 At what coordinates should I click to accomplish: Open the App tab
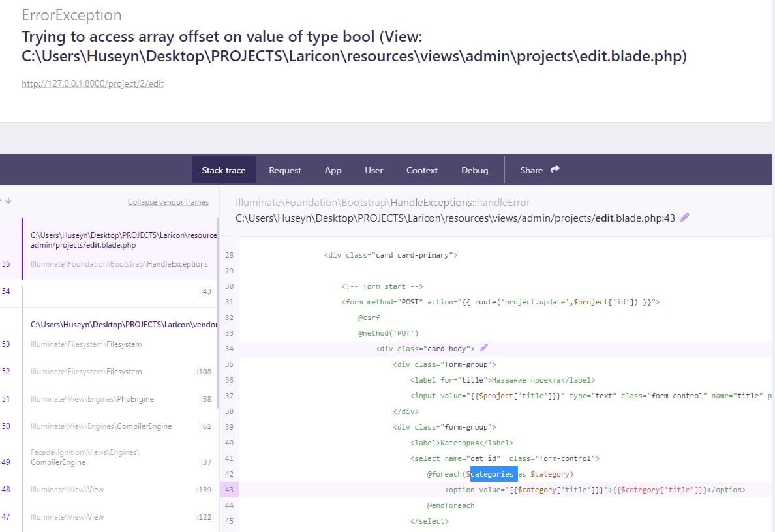click(x=333, y=170)
